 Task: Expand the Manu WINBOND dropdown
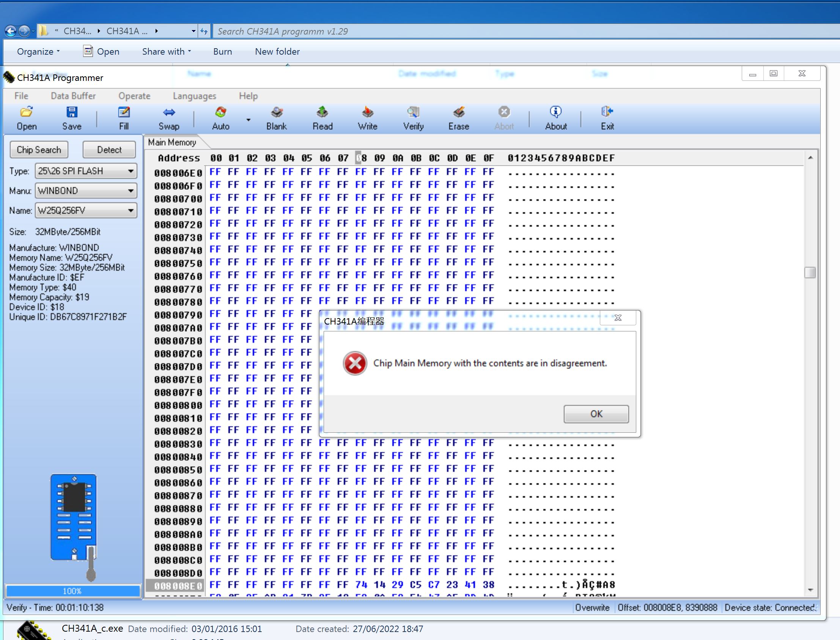point(131,191)
